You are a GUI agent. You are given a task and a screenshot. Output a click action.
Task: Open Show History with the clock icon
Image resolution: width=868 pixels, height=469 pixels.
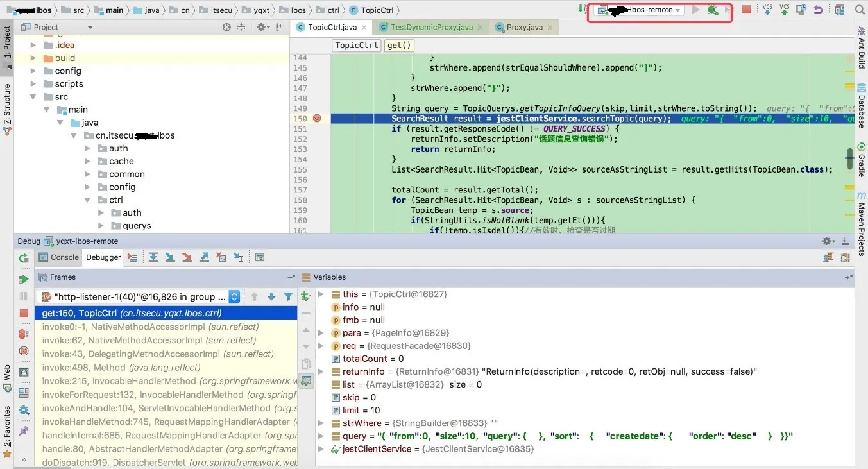click(801, 10)
